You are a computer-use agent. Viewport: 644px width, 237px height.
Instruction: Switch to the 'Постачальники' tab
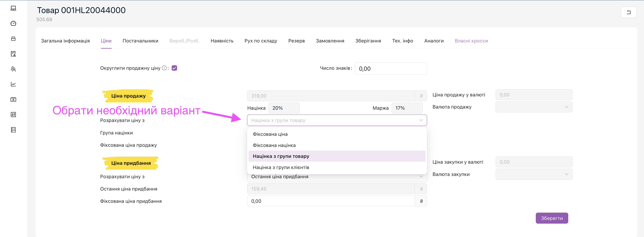[x=140, y=41]
